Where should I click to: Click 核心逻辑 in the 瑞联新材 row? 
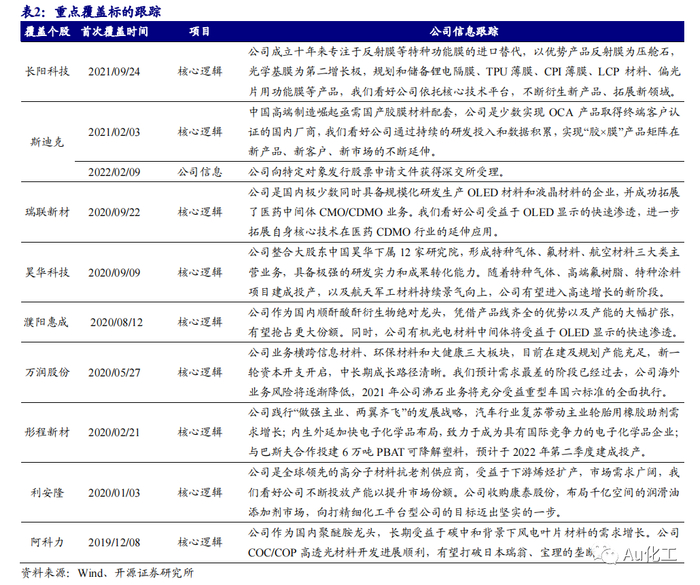click(x=200, y=212)
